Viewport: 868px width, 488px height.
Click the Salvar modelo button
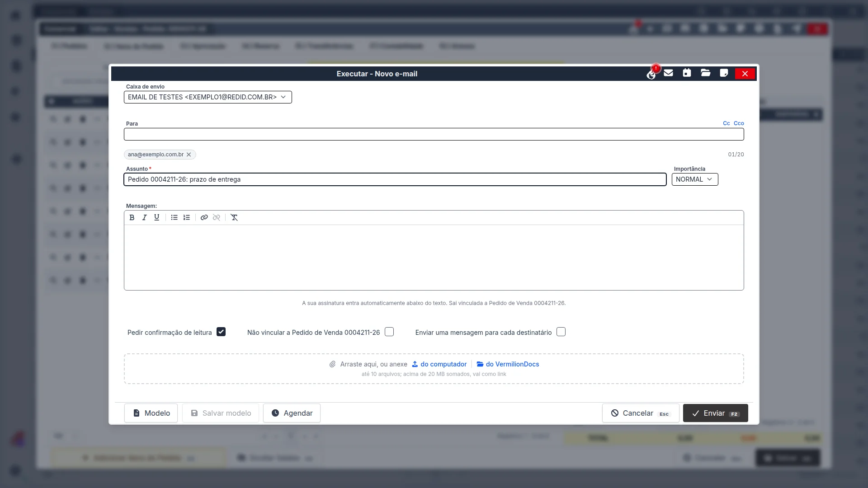click(x=221, y=413)
